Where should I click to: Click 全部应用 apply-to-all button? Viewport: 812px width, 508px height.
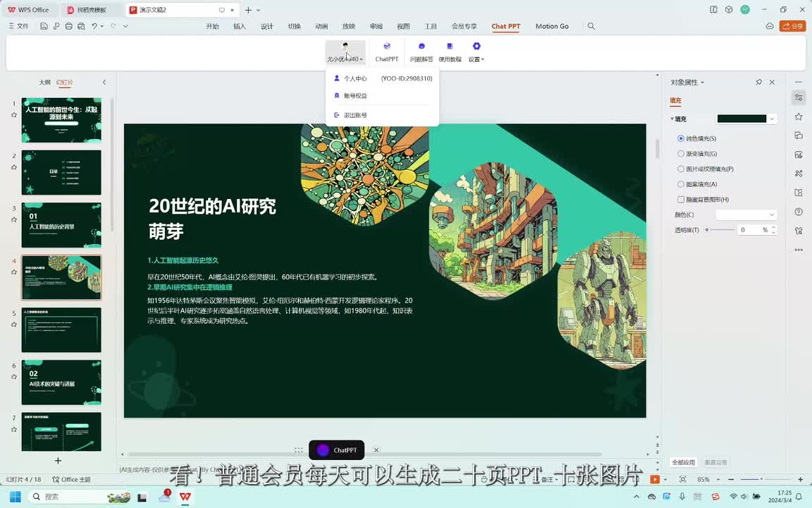[683, 462]
